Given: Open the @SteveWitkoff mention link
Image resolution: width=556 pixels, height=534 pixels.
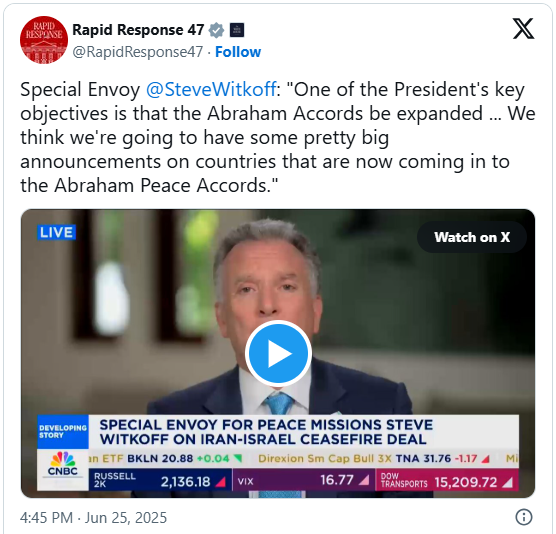Looking at the screenshot, I should tap(211, 89).
